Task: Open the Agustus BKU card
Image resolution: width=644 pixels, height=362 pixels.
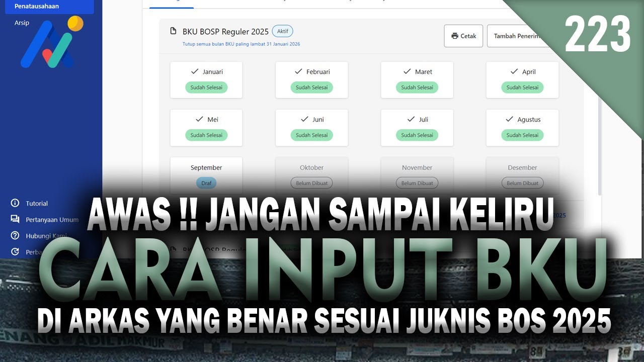Action: click(522, 128)
